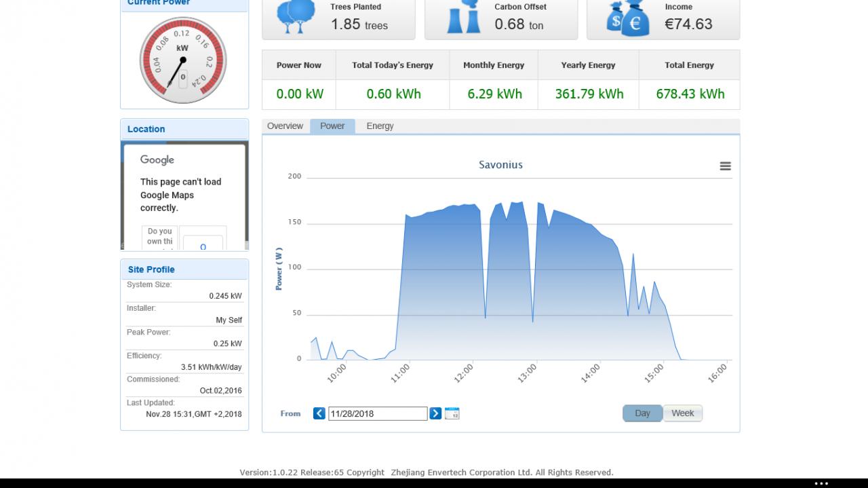Viewport: 868px width, 488px height.
Task: Click the Envertech copyright footer text
Action: pos(426,472)
